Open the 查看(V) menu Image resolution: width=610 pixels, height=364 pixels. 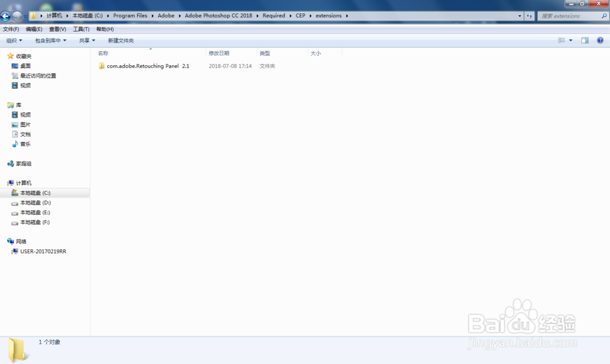point(57,29)
